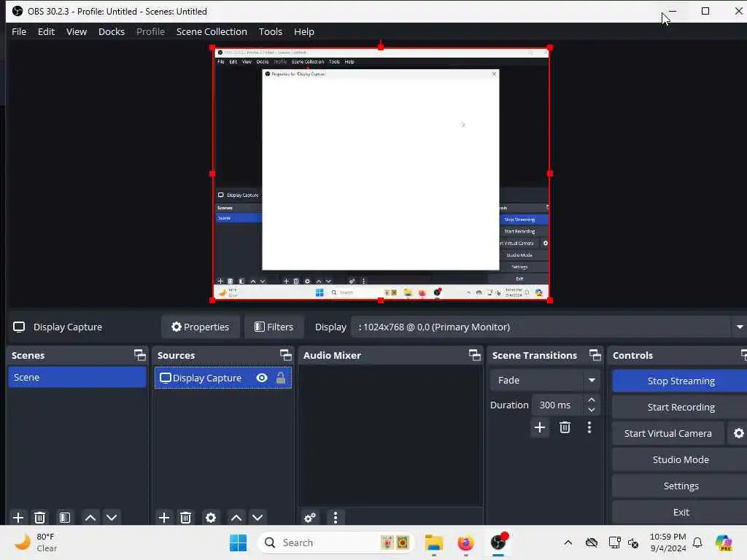Viewport: 747px width, 560px height.
Task: Open source properties gear in Sources panel
Action: click(x=211, y=518)
